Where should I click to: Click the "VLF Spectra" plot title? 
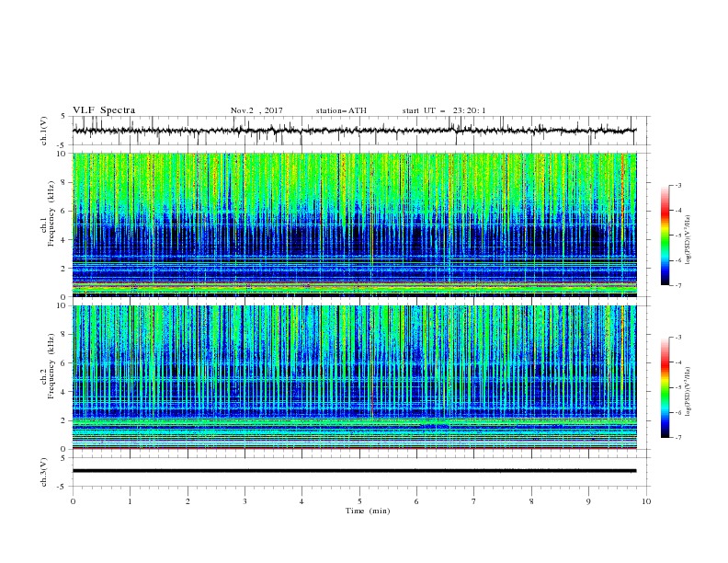click(104, 110)
